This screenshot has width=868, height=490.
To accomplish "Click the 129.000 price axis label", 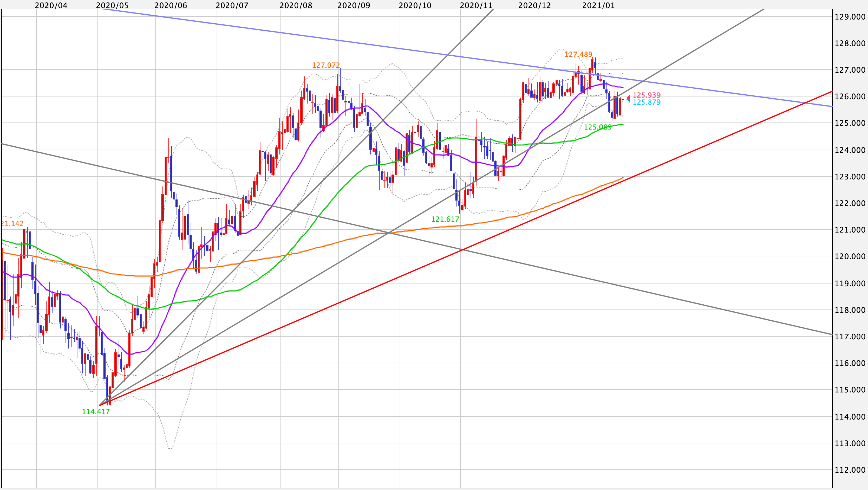I will 850,17.
